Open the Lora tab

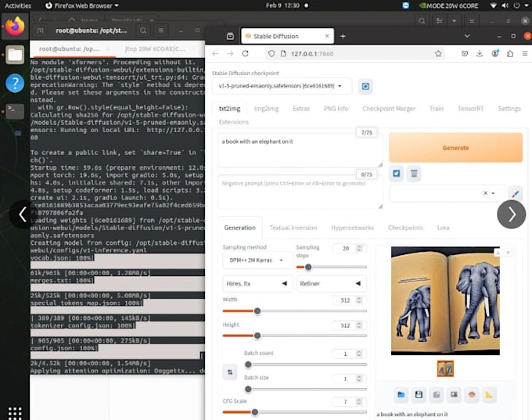443,228
